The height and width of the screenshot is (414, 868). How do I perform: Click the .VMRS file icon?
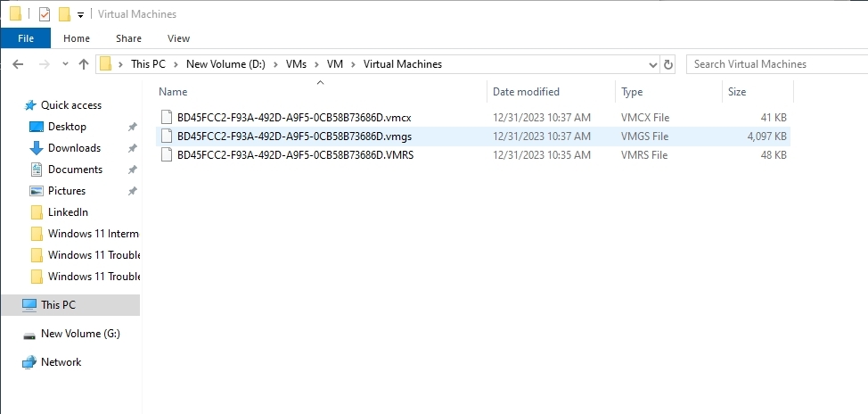(x=167, y=155)
